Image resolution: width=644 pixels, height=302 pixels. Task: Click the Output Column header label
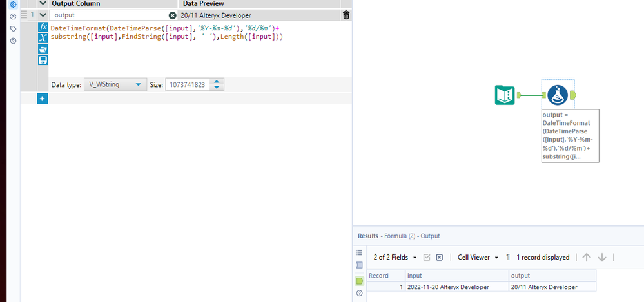(x=75, y=3)
